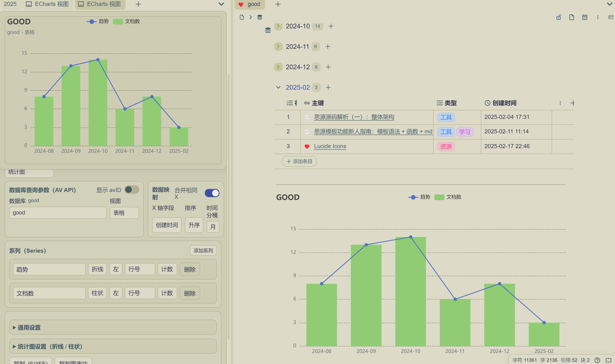Expand 通用设置 section
This screenshot has width=615, height=364.
pos(29,327)
